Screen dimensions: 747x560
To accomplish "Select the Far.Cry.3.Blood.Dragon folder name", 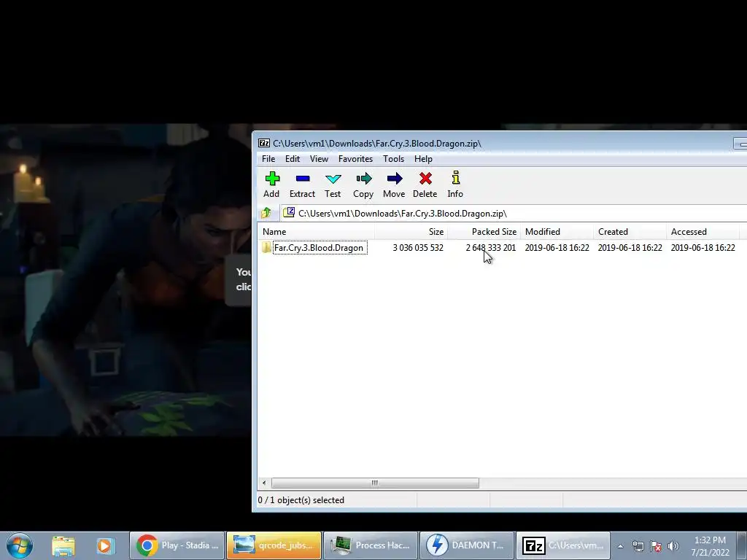I will coord(319,248).
